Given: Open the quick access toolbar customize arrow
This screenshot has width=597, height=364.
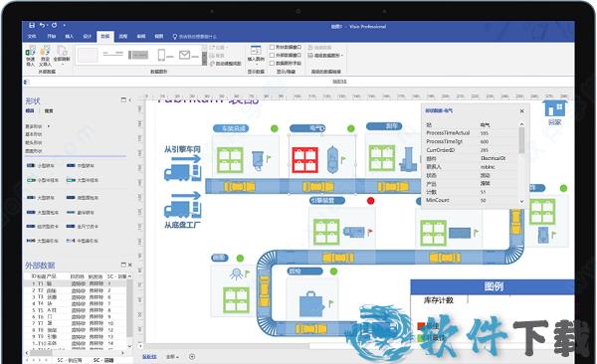Looking at the screenshot, I should pyautogui.click(x=65, y=25).
